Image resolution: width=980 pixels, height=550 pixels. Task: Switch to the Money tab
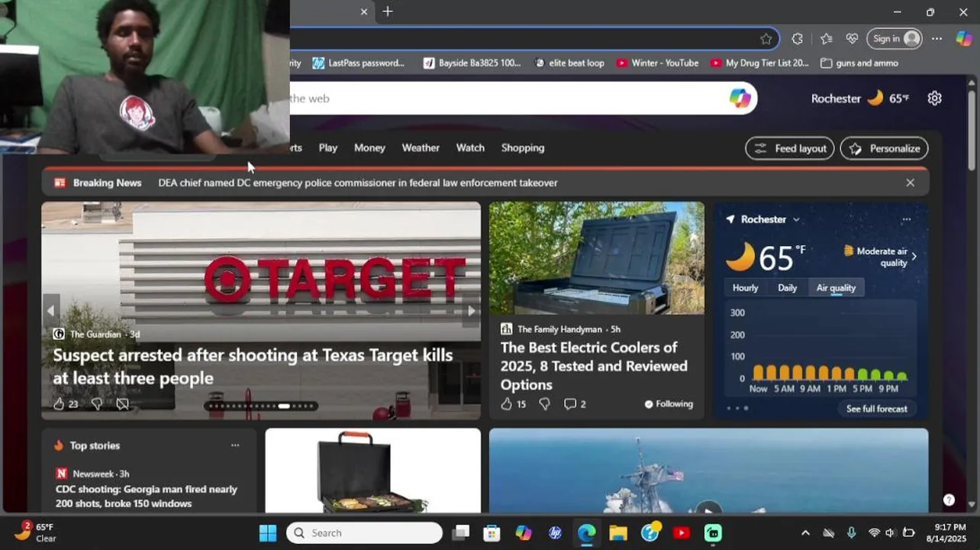[369, 148]
